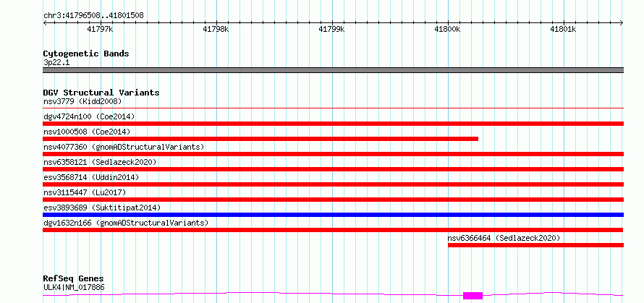Click the 41800k ruler tick label
This screenshot has height=303, width=644.
click(448, 29)
